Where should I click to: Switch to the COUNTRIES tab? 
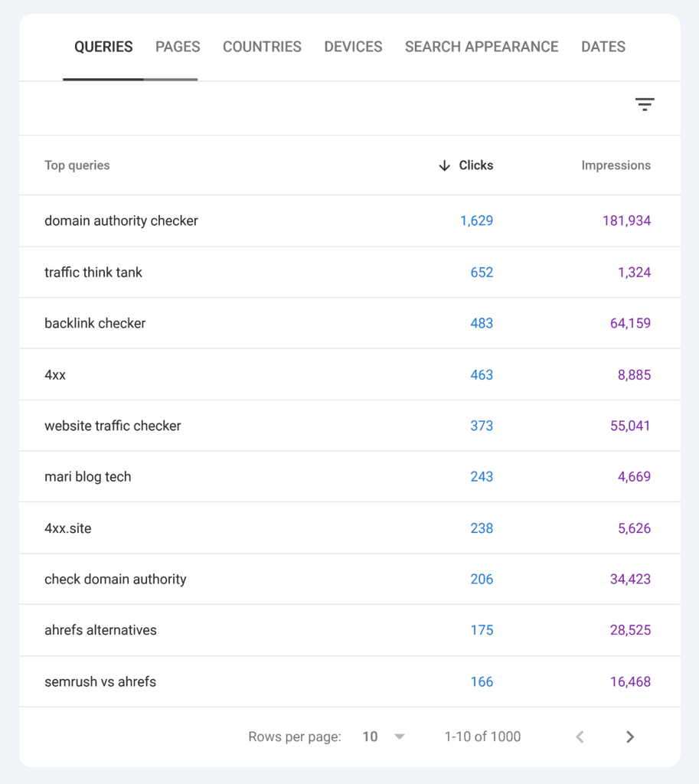pos(262,47)
